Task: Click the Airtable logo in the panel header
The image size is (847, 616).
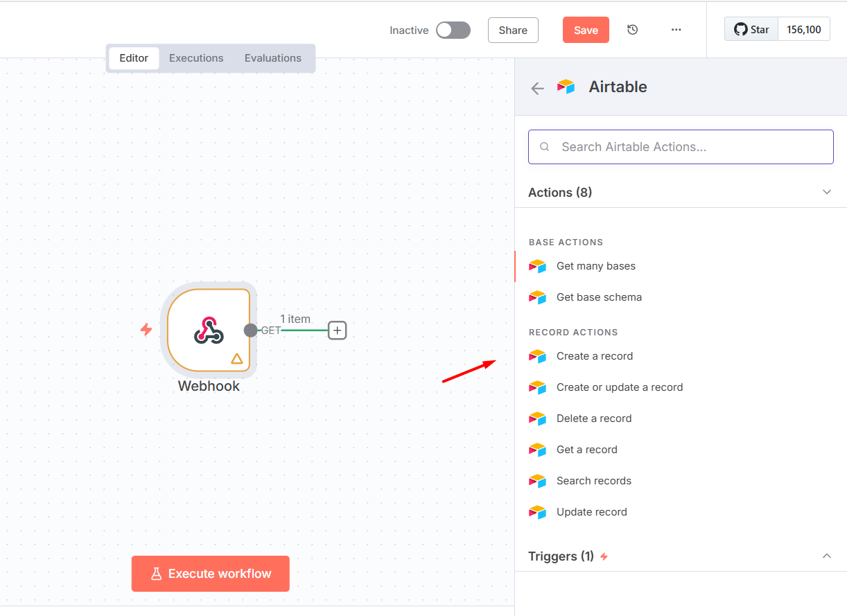Action: 566,87
